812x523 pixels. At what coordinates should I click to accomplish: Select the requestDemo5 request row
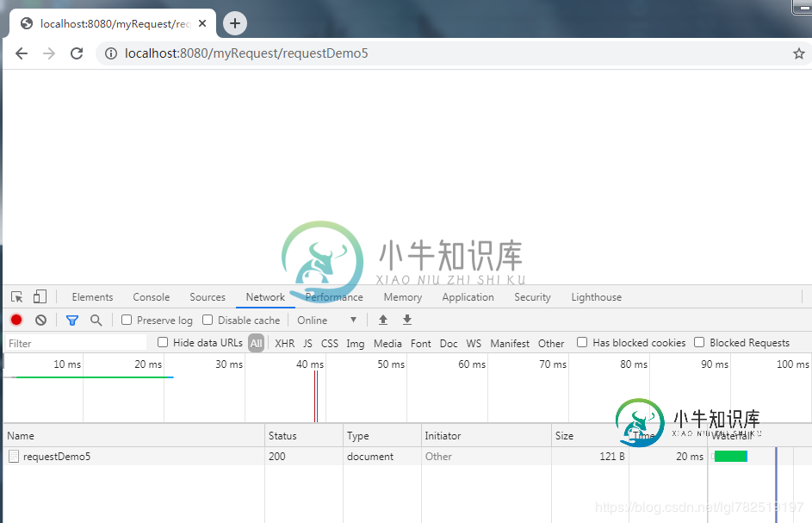[x=407, y=456]
